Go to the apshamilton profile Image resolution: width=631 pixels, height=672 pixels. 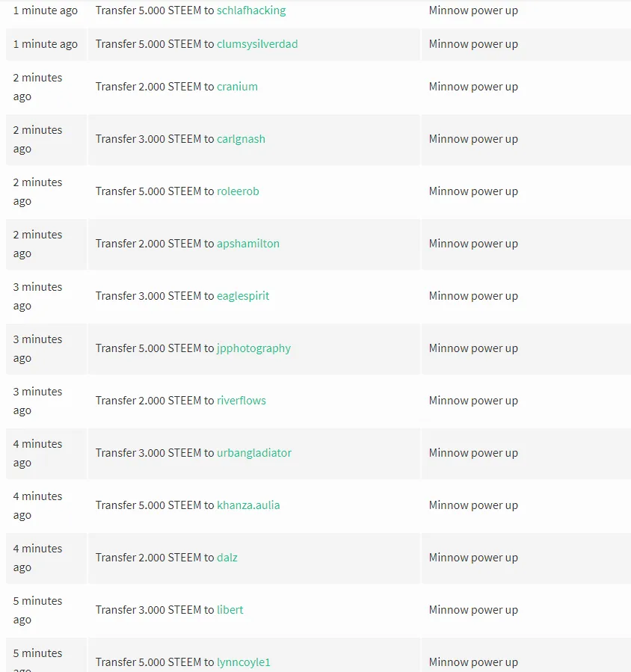coord(248,244)
